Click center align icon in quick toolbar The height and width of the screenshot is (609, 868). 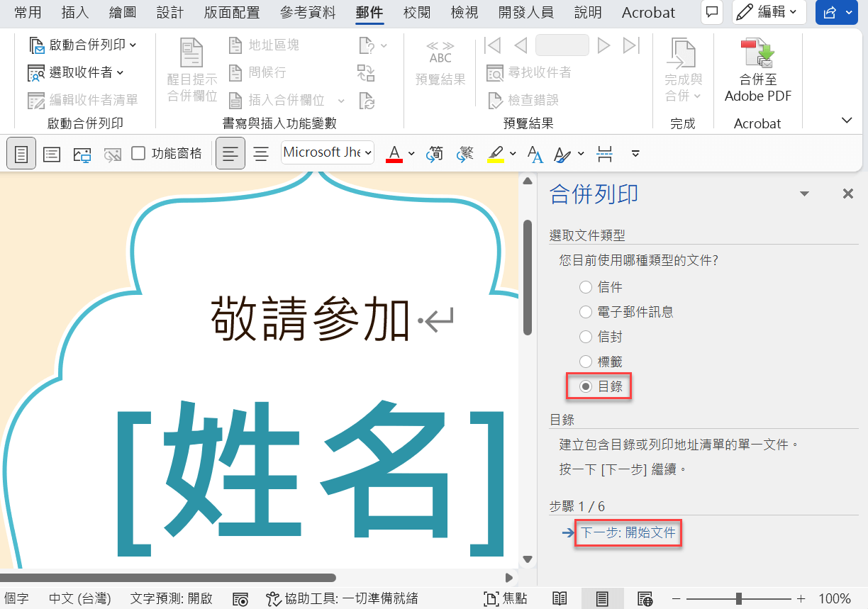(x=261, y=153)
